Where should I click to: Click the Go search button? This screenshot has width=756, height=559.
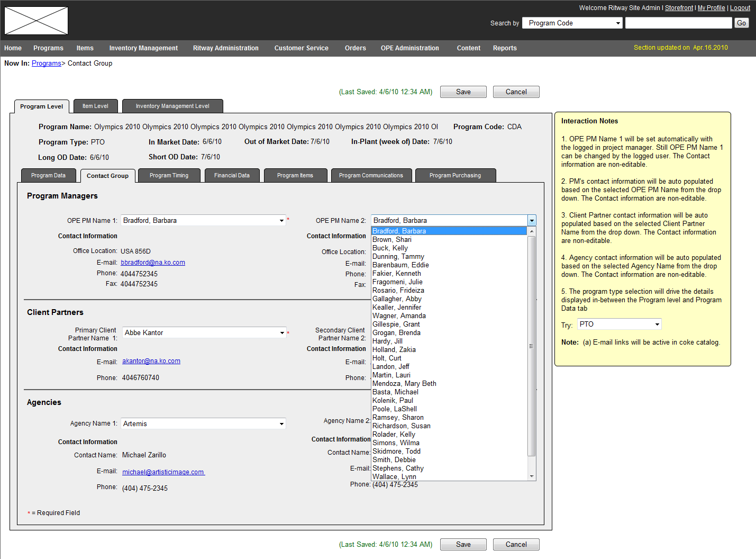(x=741, y=23)
